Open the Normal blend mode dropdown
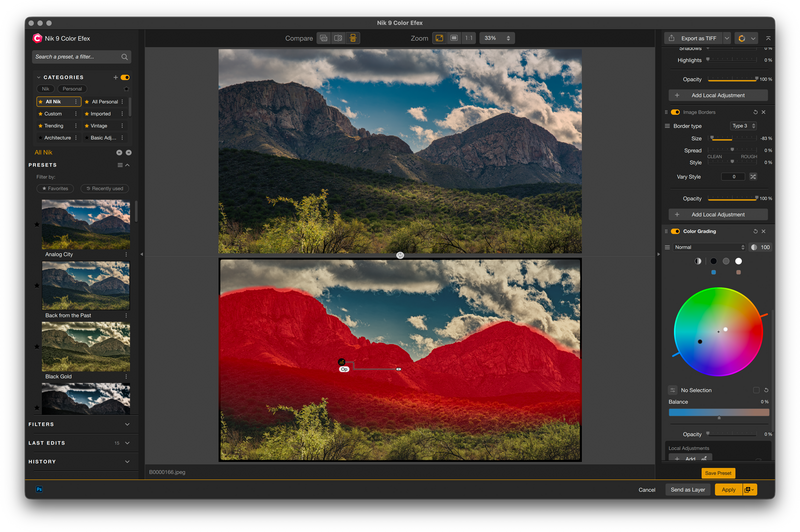The height and width of the screenshot is (532, 800). [709, 247]
